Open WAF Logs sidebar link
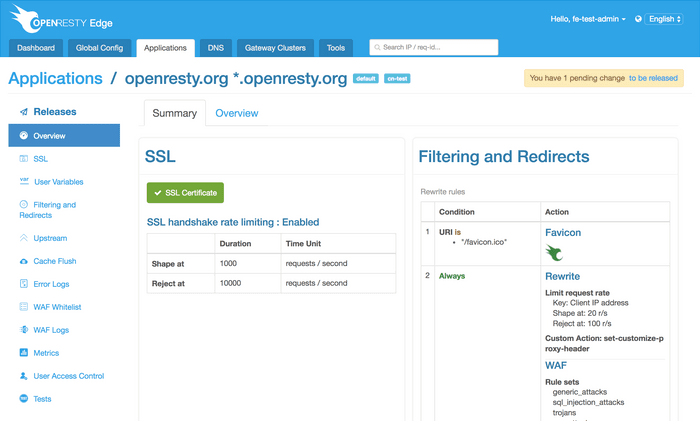Screen dimensions: 700x421 coord(51,330)
